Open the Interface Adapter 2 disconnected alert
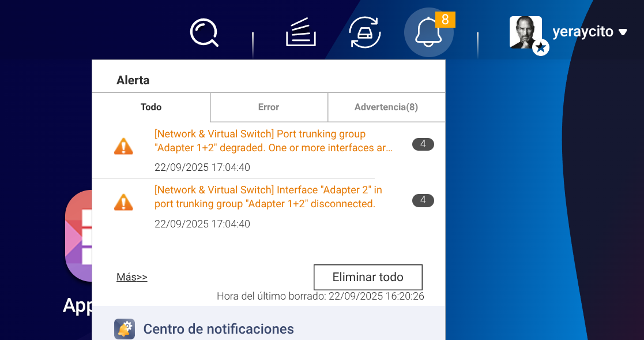Image resolution: width=644 pixels, height=340 pixels. 269,197
